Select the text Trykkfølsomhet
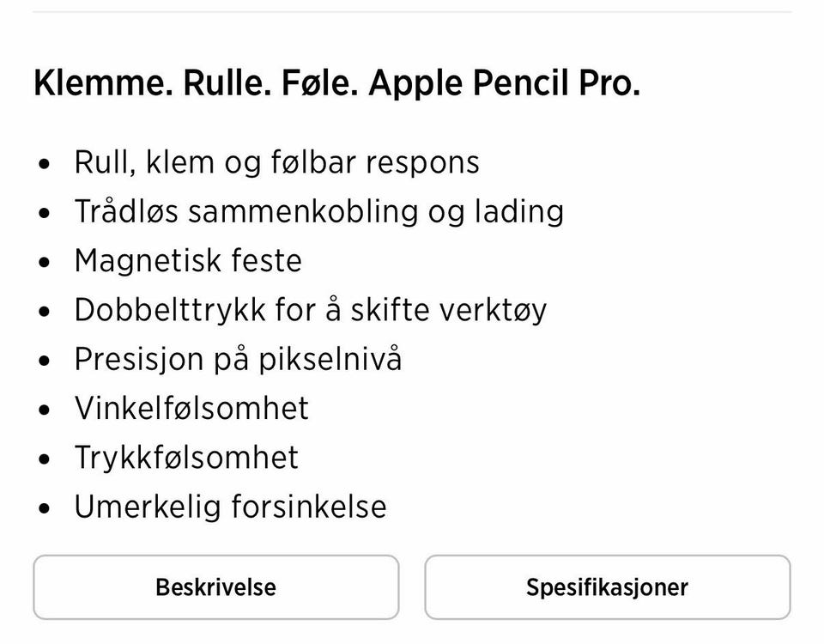Viewport: 824px width, 644px height. tap(185, 459)
